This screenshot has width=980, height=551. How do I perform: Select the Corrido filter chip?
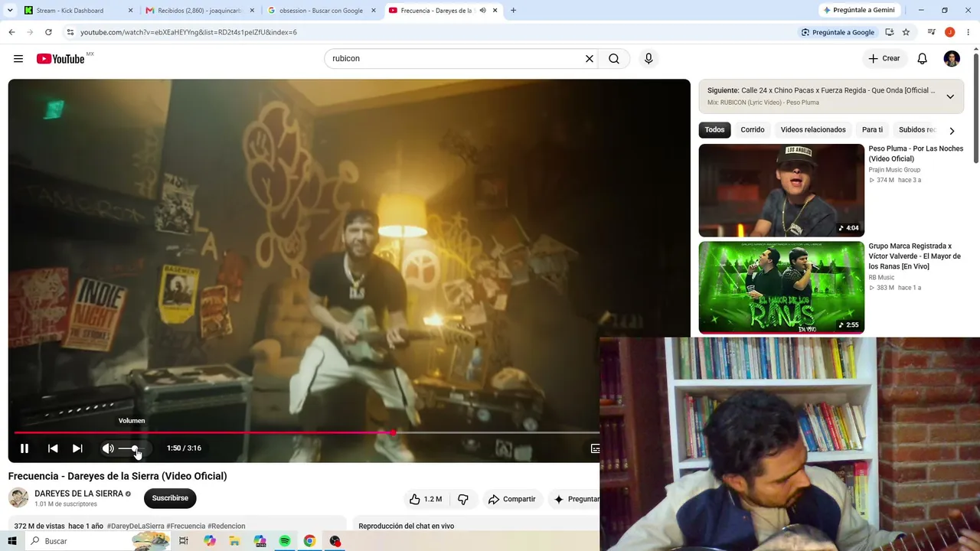(753, 130)
